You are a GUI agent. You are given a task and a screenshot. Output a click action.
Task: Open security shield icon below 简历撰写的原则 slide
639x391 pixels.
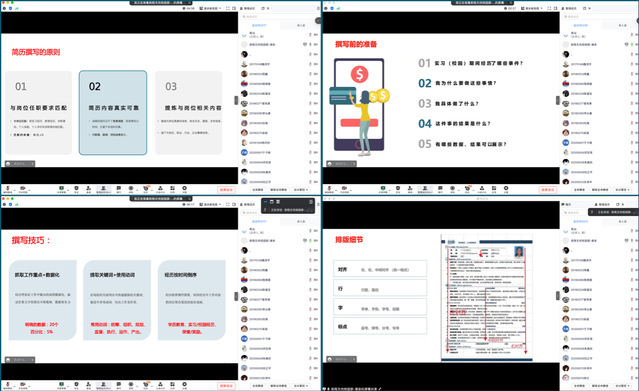point(76,189)
